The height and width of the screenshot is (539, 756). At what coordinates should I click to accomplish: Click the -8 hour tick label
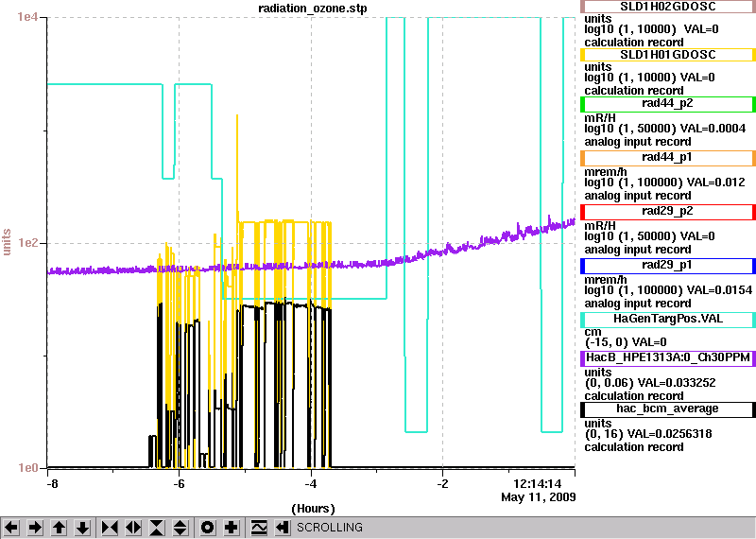pos(52,483)
